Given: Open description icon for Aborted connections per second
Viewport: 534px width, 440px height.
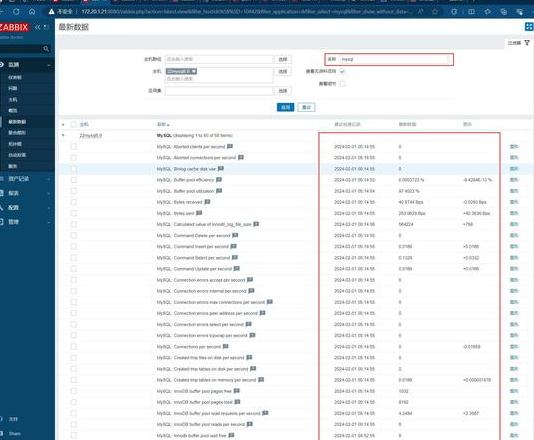Looking at the screenshot, I should click(241, 157).
